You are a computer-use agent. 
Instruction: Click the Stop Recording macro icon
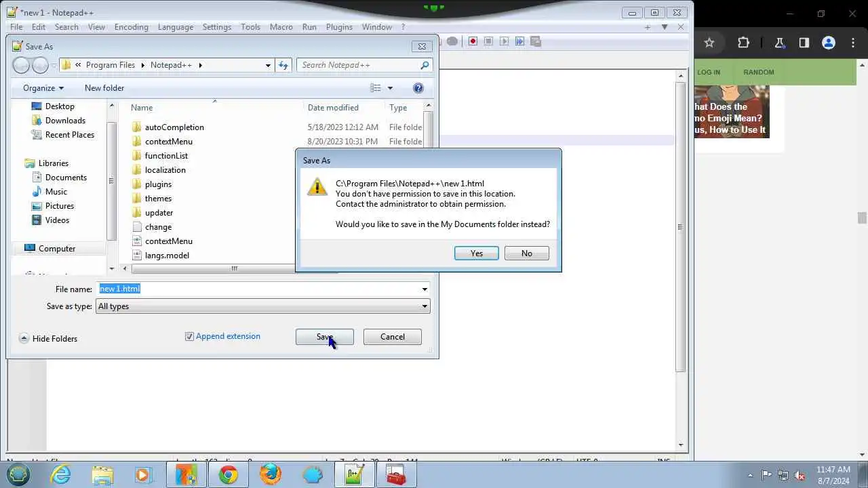488,41
